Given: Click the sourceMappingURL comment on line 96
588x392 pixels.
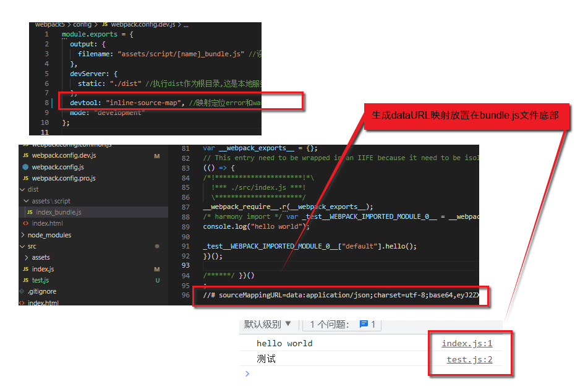Looking at the screenshot, I should [x=341, y=295].
